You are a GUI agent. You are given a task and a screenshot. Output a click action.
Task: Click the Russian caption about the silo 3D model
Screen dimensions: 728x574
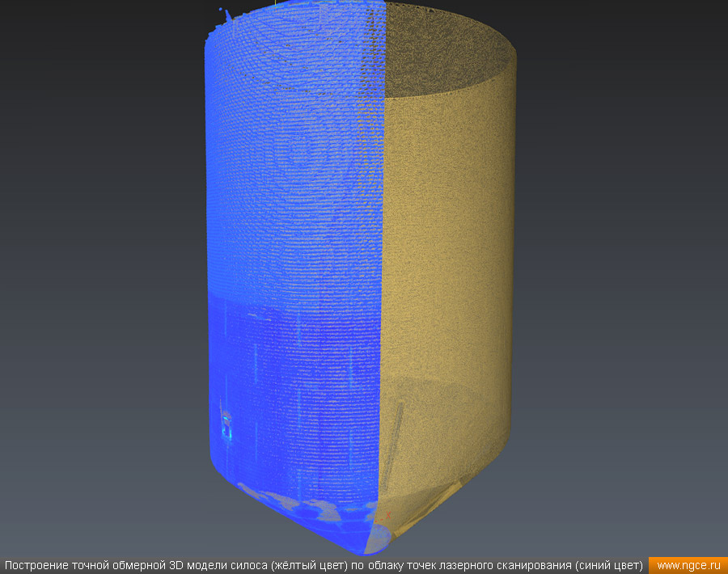(324, 565)
